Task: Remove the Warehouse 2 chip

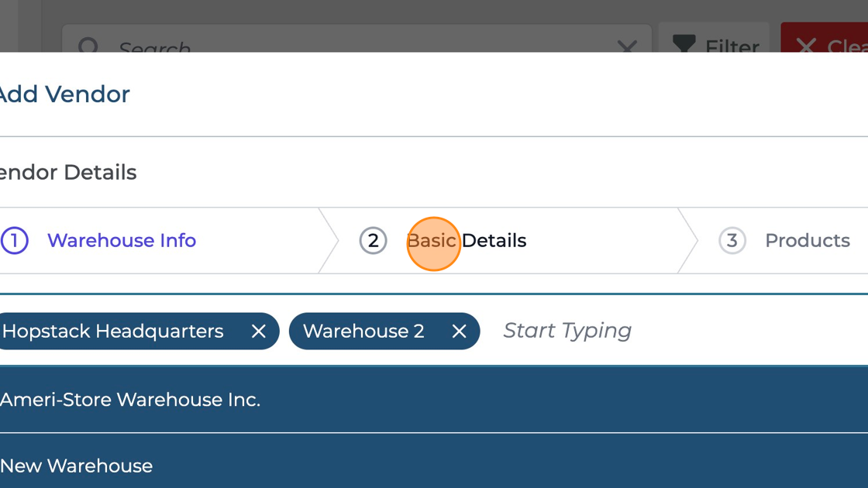Action: pyautogui.click(x=459, y=332)
